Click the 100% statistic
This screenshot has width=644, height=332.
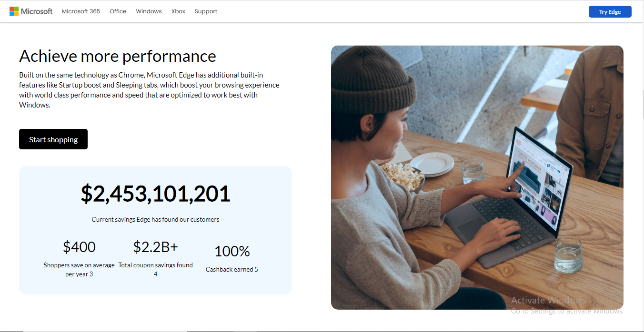pyautogui.click(x=232, y=251)
